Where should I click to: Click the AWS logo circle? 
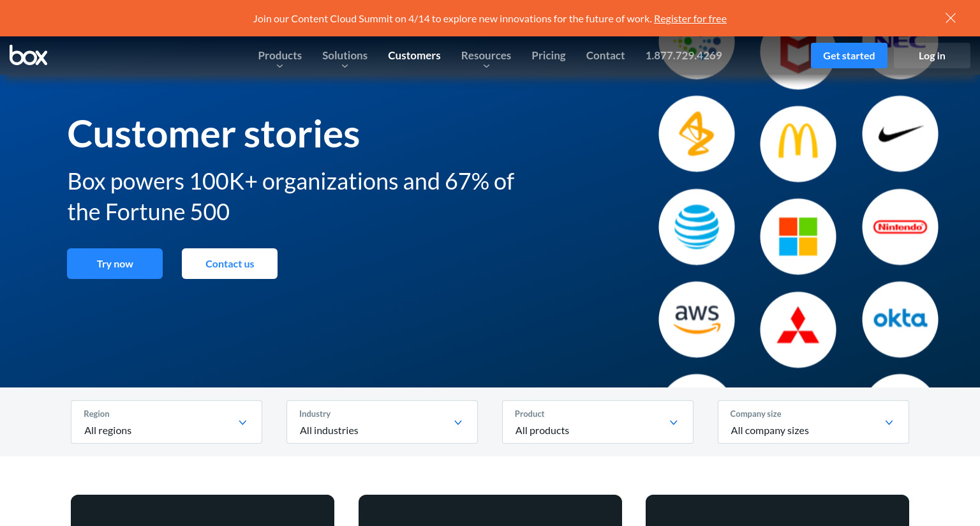(x=697, y=320)
